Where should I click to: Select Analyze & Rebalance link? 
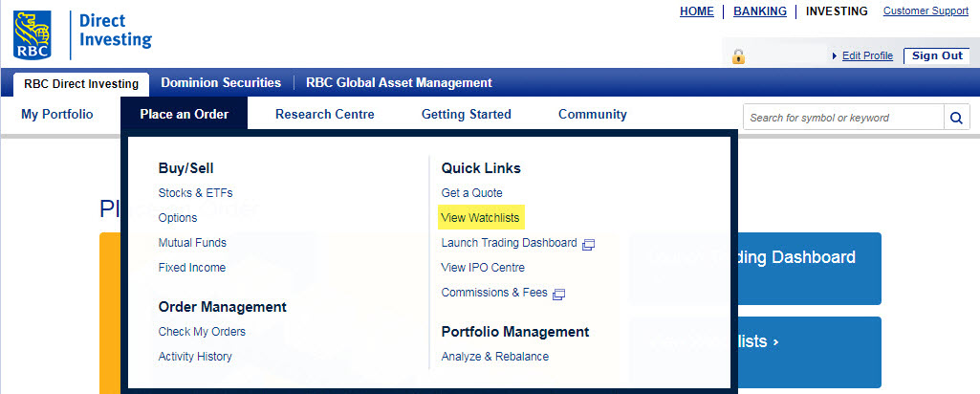[x=494, y=357]
